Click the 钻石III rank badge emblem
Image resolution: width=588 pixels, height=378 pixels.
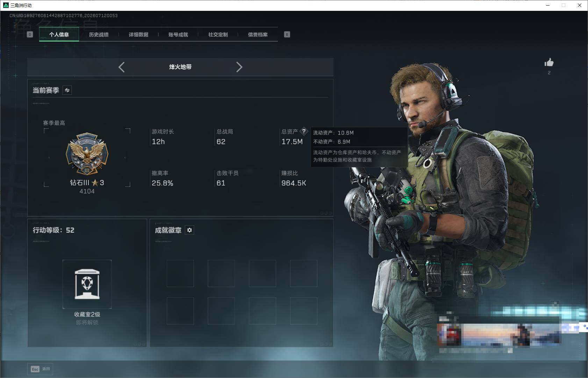(x=87, y=154)
